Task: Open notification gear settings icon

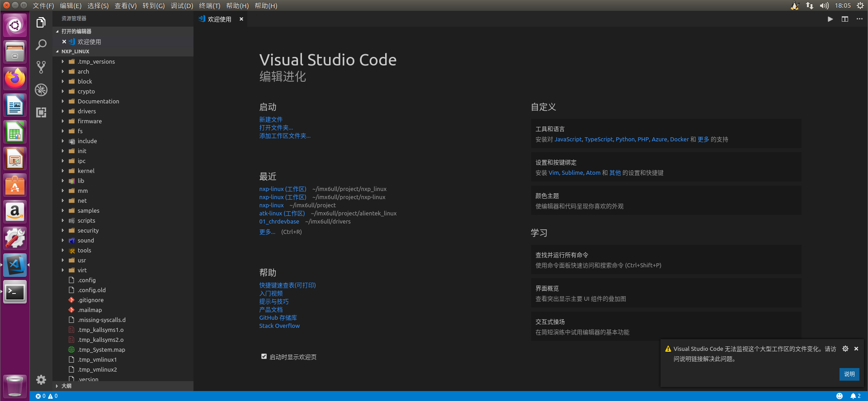Action: tap(845, 349)
